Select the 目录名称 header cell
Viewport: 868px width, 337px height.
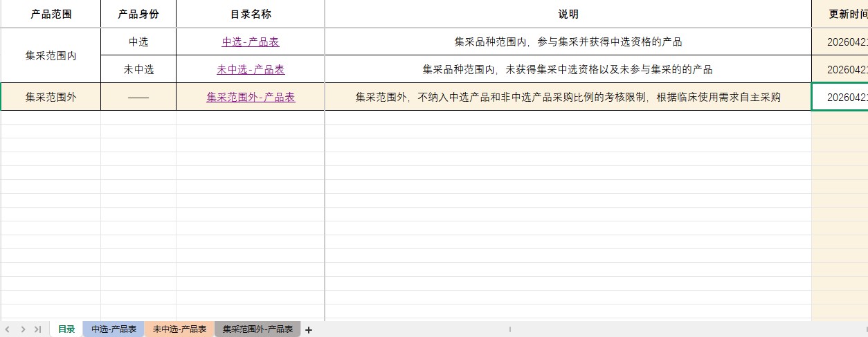(251, 14)
